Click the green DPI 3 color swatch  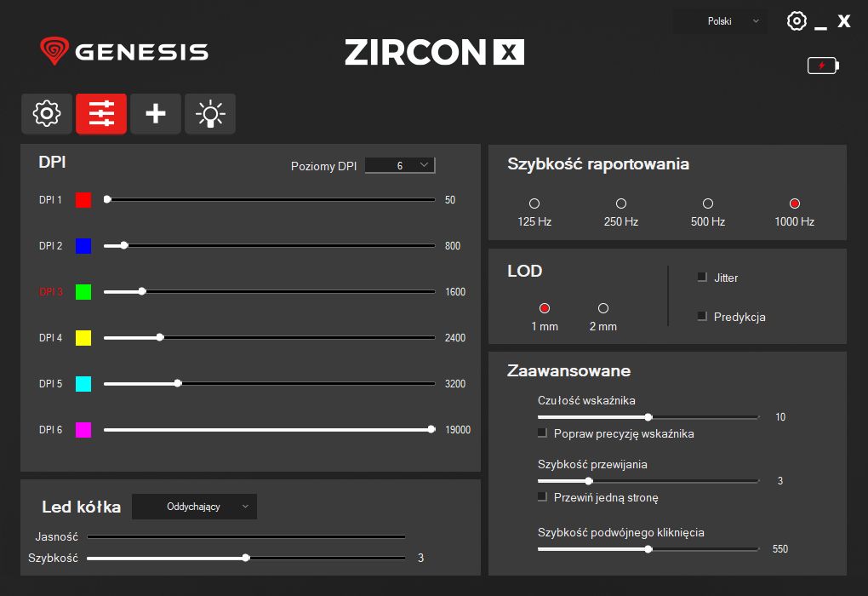coord(83,292)
